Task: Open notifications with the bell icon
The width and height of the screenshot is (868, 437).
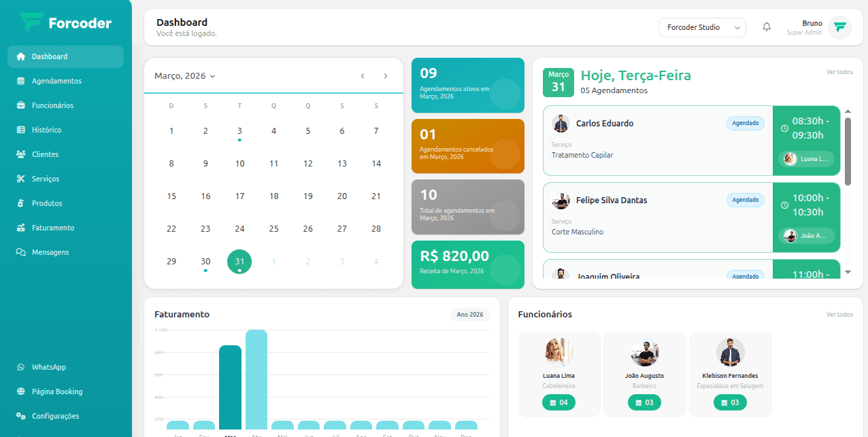Action: pyautogui.click(x=767, y=27)
